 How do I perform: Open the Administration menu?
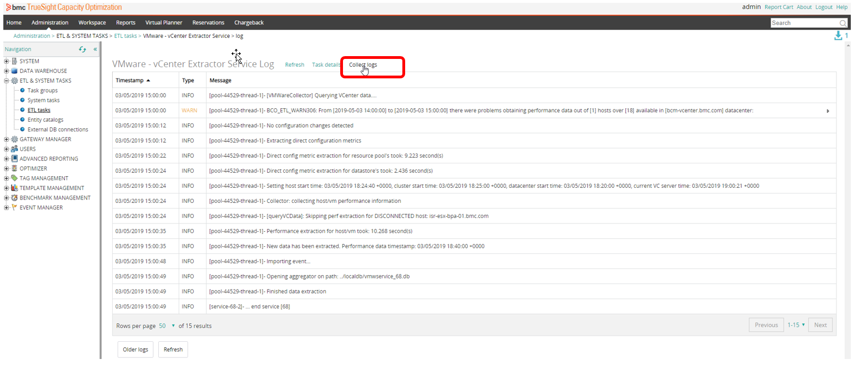tap(50, 23)
